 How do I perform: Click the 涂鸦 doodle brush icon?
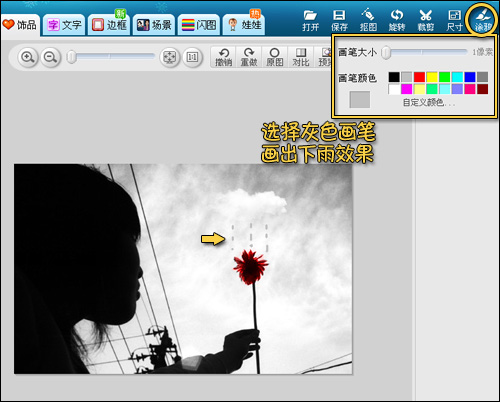click(483, 20)
